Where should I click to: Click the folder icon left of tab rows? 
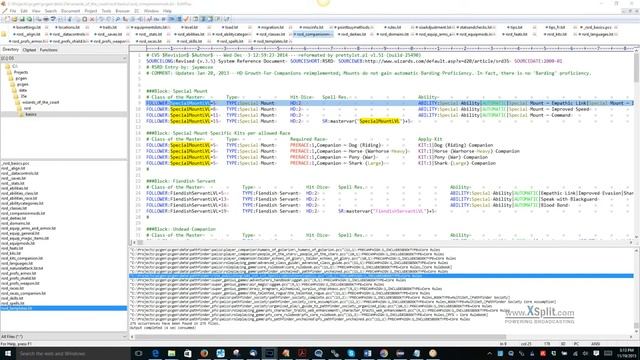(x=4, y=34)
